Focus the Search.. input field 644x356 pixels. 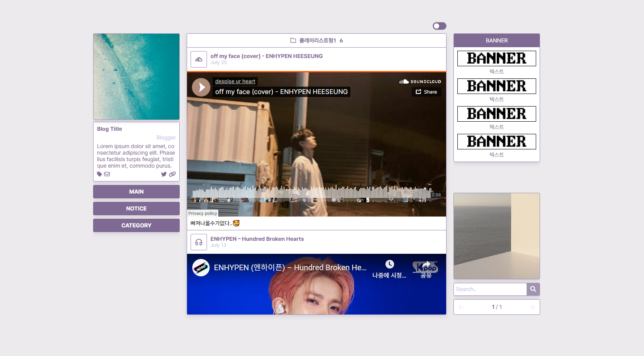tap(490, 289)
